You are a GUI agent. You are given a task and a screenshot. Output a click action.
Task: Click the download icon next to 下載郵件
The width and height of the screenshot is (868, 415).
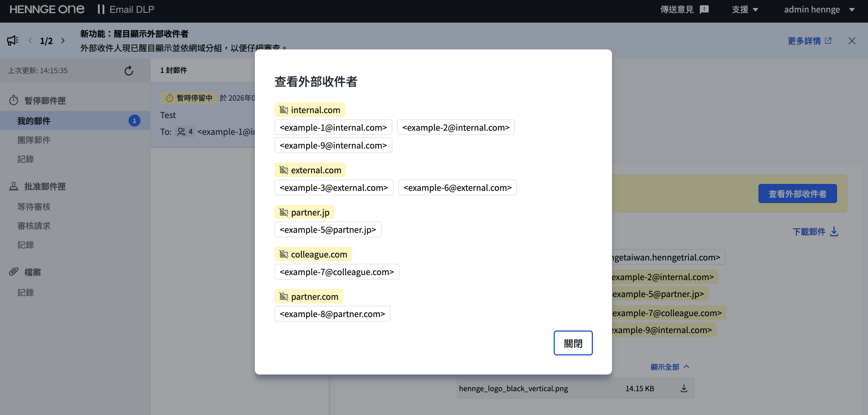tap(834, 232)
